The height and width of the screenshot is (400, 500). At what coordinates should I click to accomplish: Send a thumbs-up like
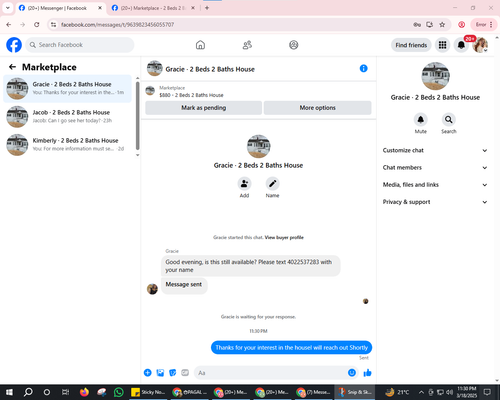pos(367,373)
